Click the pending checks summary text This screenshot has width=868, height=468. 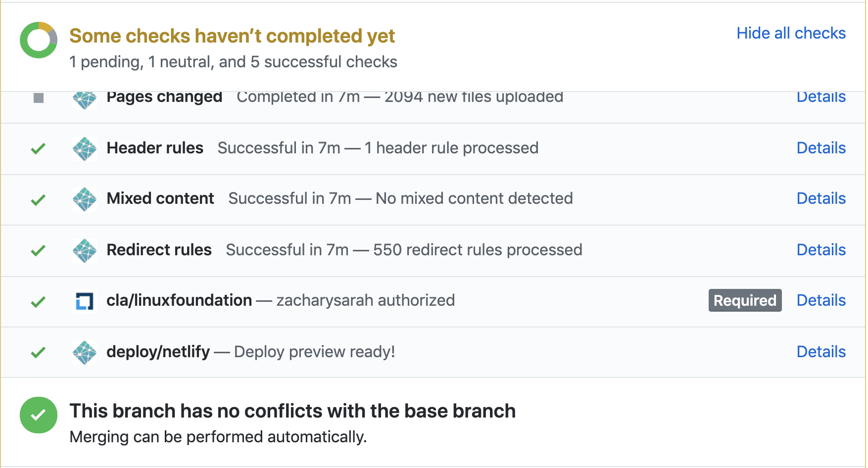(x=233, y=61)
